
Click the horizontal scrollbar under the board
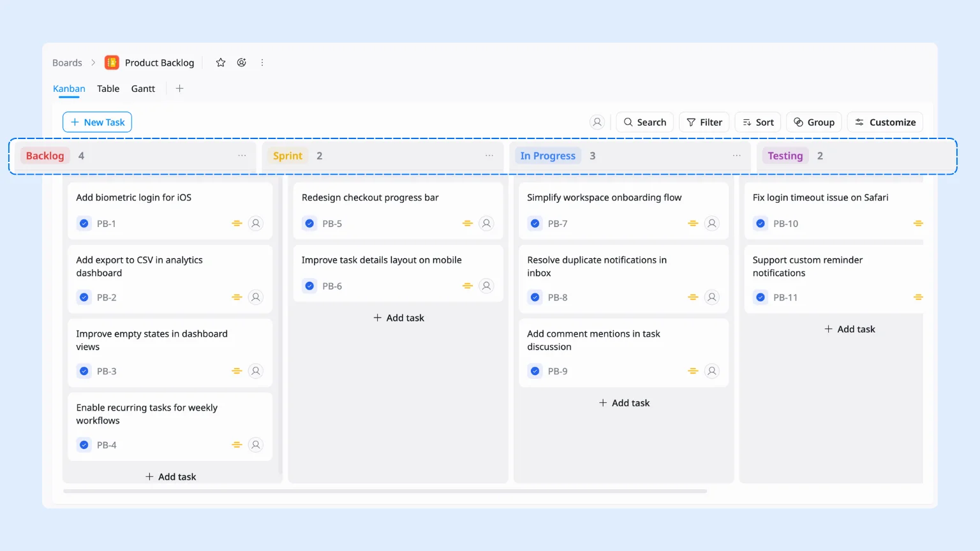(385, 491)
